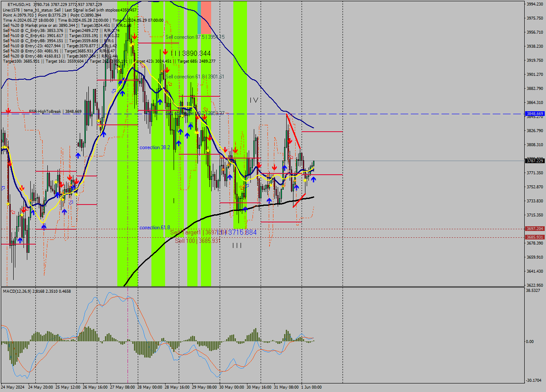Click the red down arrow beside the 3890.344 label
Image resolution: width=546 pixels, height=392 pixels.
pos(165,52)
